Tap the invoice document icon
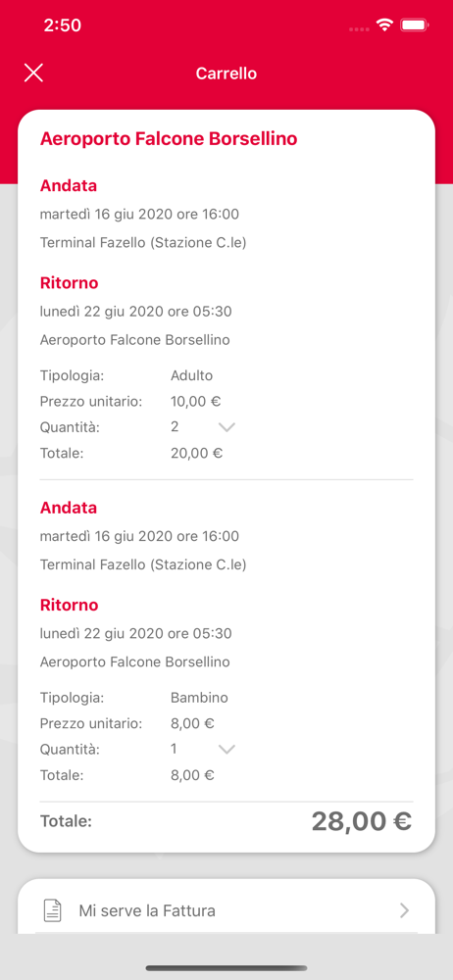Viewport: 453px width, 980px height. click(x=53, y=910)
